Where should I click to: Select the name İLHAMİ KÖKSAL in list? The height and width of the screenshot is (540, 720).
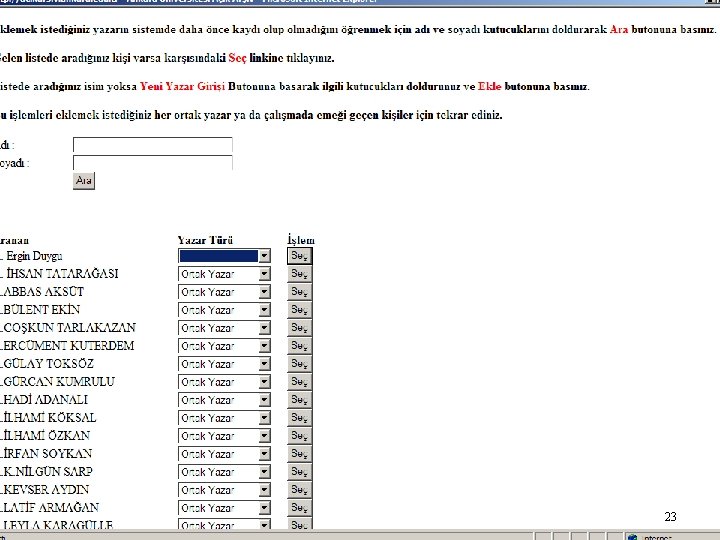(50, 417)
